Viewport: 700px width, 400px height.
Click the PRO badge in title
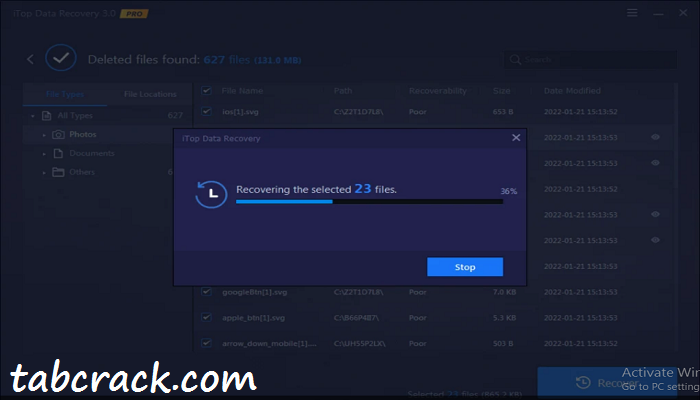click(x=134, y=14)
